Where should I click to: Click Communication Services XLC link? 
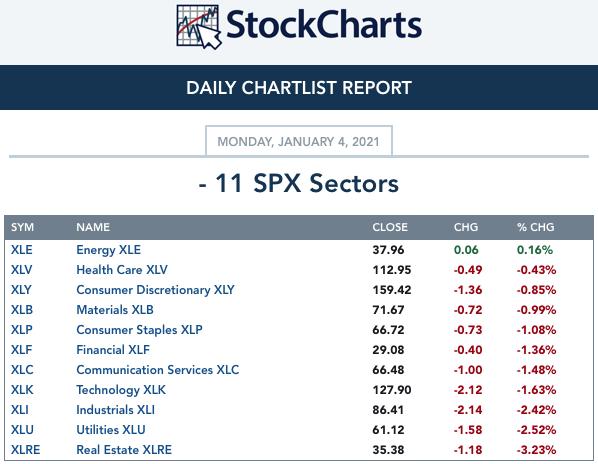[x=158, y=370]
